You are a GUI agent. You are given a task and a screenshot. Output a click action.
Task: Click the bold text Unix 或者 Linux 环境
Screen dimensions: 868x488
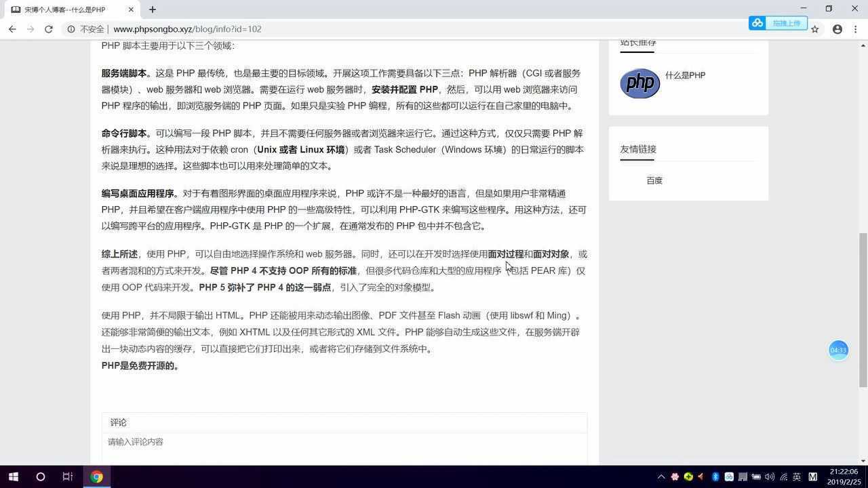coord(301,150)
